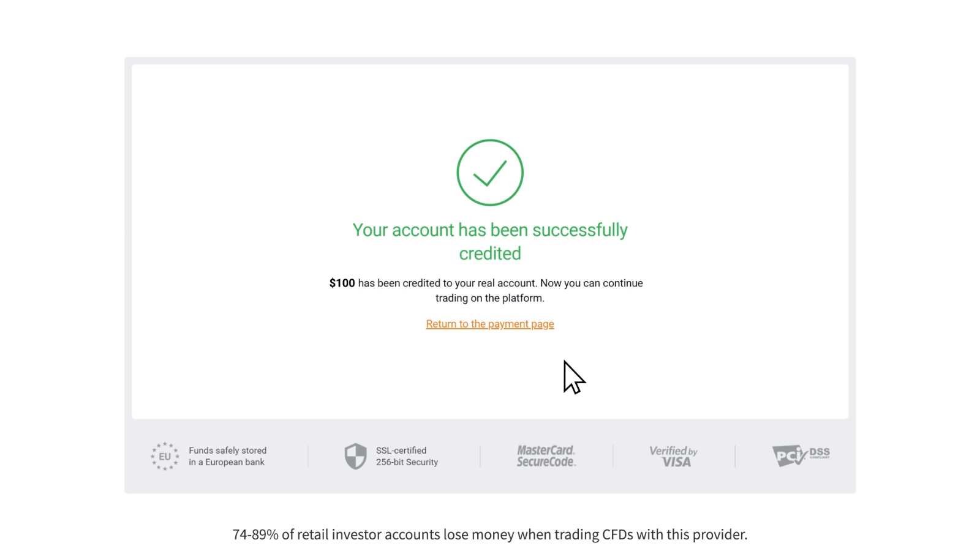Click the Verified by VISA logo

[673, 456]
